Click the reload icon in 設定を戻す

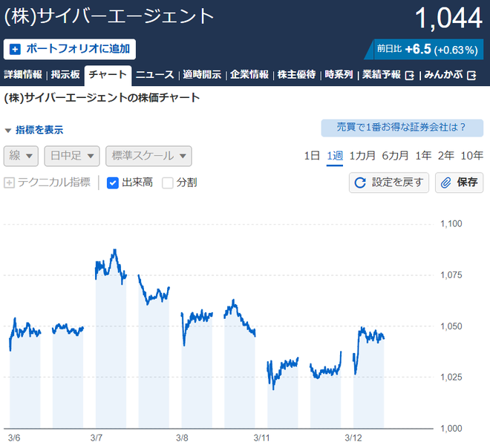[x=360, y=182]
